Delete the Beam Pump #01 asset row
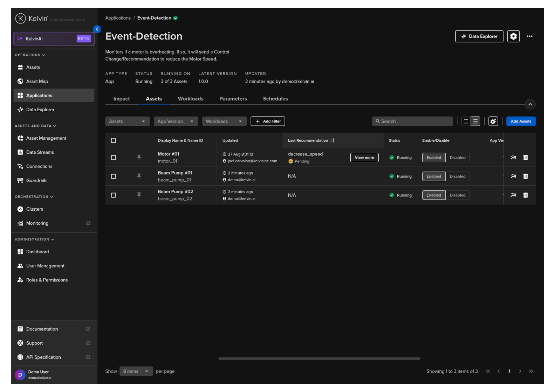Screen dimensions: 555x392 pyautogui.click(x=526, y=176)
